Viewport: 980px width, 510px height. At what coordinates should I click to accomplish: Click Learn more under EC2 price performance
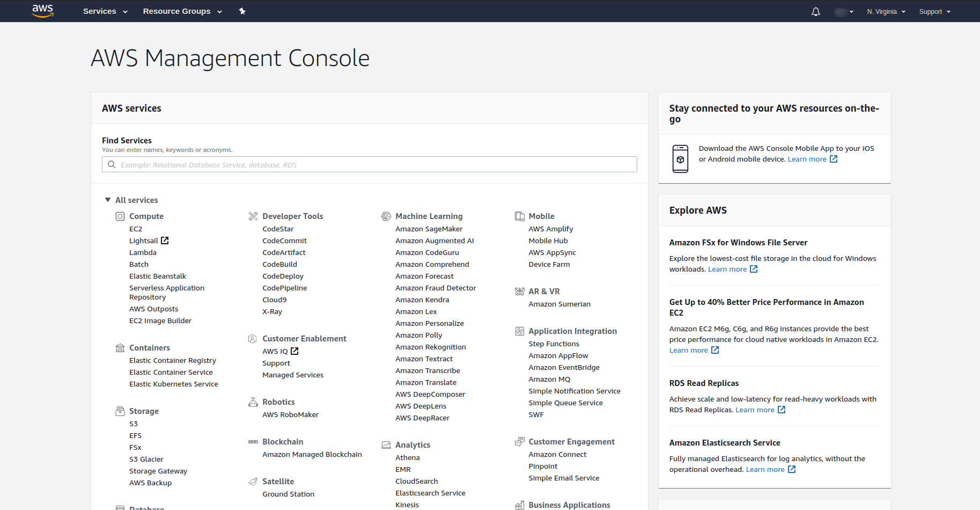click(x=689, y=351)
